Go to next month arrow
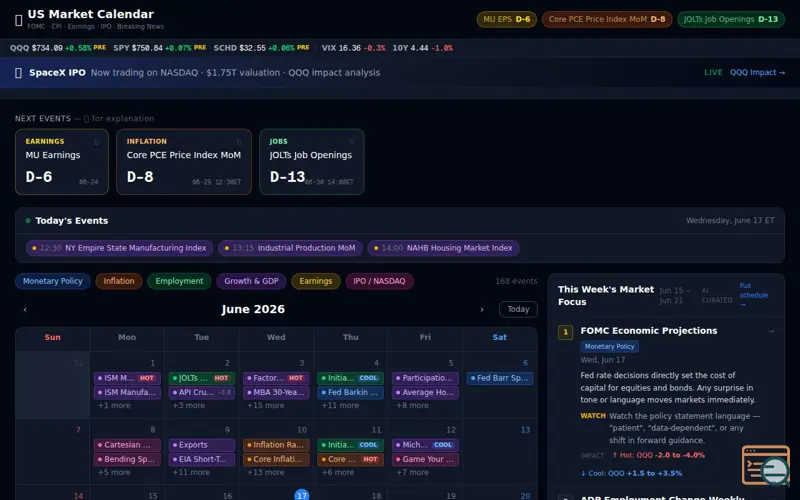 click(482, 309)
